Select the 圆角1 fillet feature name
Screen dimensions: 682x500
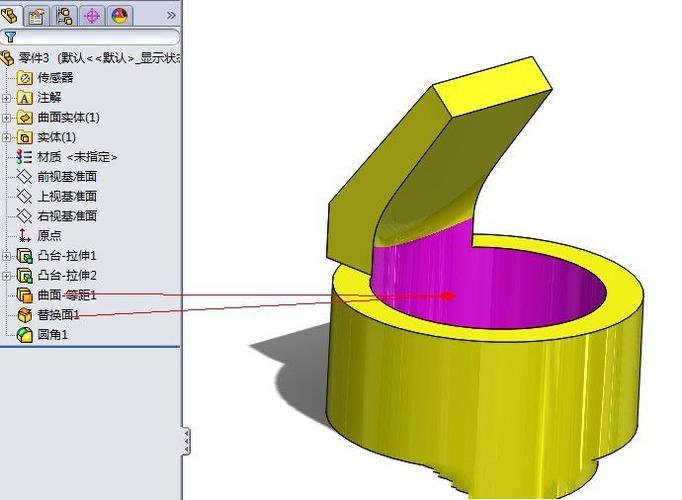pos(53,334)
